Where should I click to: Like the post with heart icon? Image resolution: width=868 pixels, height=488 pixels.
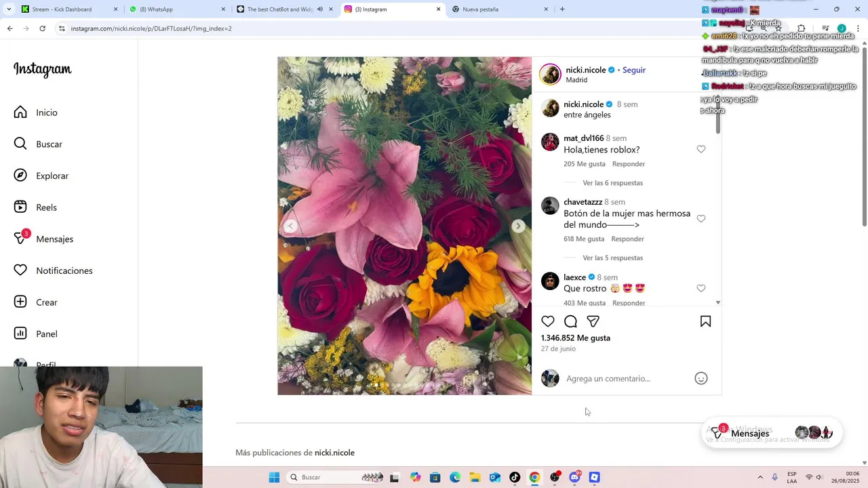pos(548,321)
